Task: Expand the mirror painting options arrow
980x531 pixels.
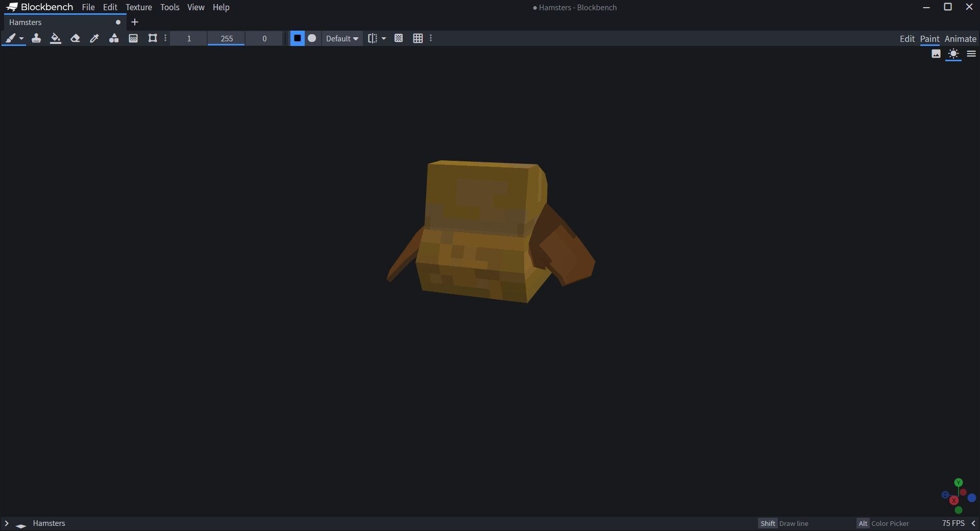Action: coord(384,39)
